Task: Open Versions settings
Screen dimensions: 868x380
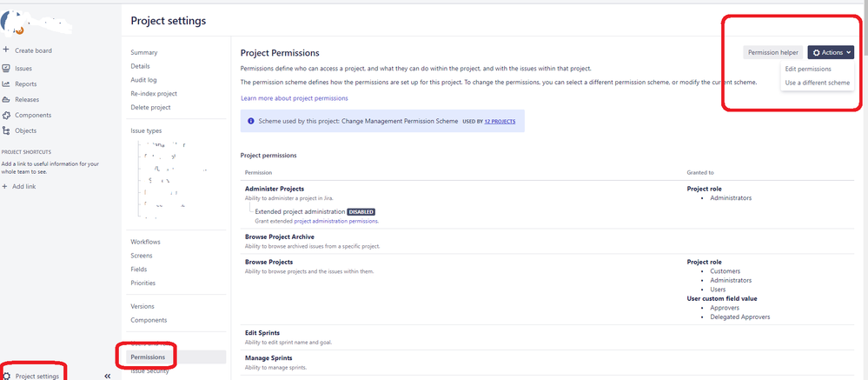Action: (142, 306)
